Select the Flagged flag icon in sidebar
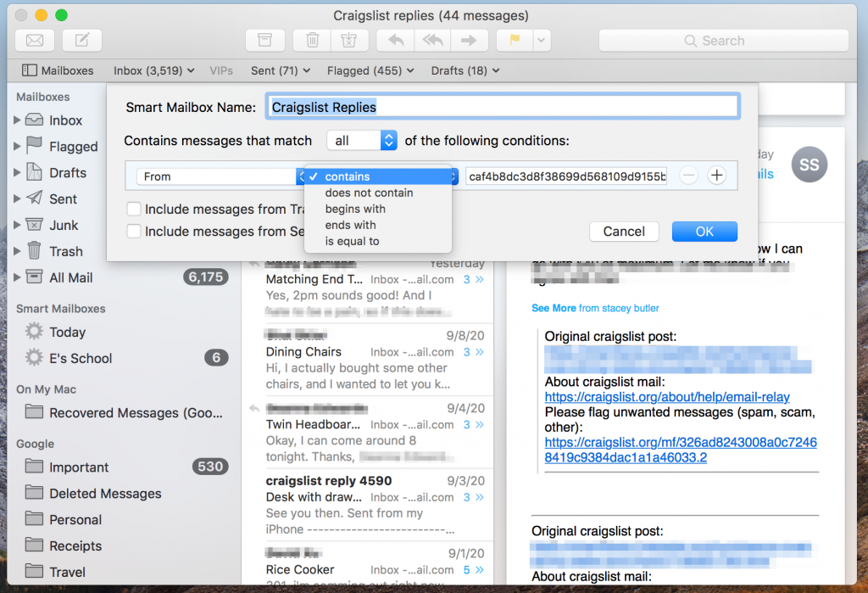The image size is (868, 593). [x=34, y=145]
